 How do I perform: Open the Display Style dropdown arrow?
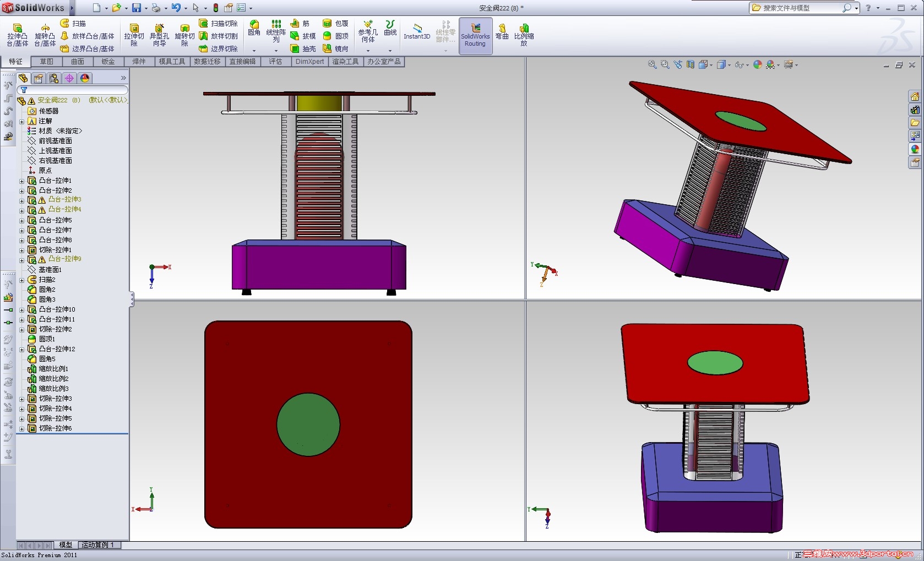(x=729, y=65)
